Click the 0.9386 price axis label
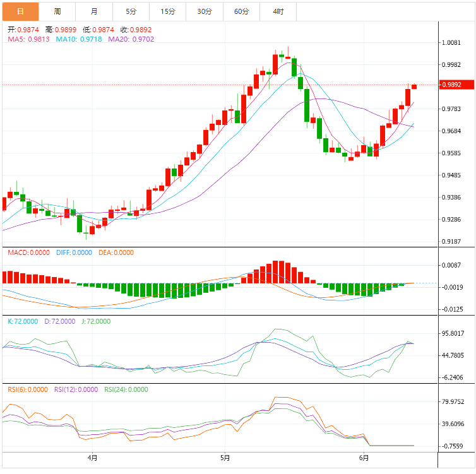 click(x=451, y=198)
